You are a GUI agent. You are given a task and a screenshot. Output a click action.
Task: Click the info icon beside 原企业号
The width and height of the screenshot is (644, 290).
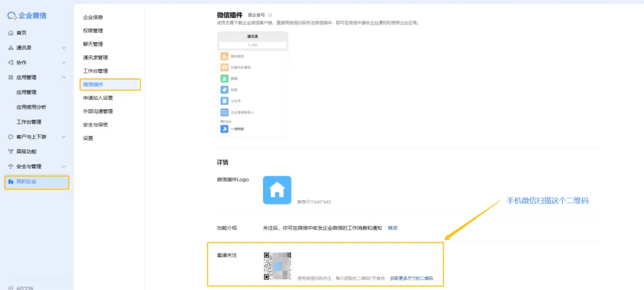270,15
